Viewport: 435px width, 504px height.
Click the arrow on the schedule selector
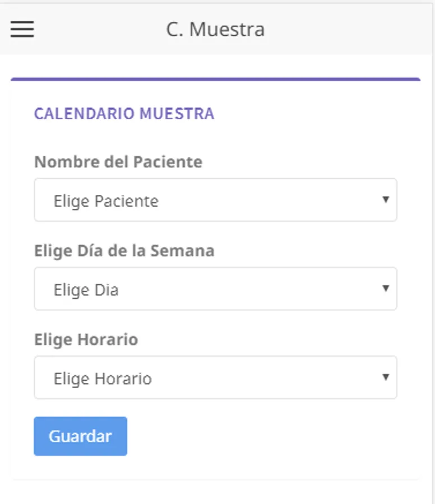[385, 377]
